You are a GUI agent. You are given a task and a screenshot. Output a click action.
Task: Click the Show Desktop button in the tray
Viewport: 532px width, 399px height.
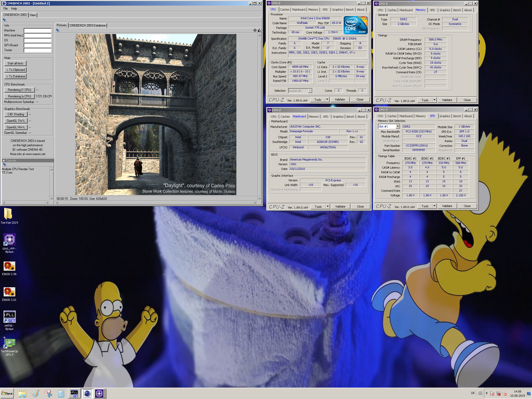529,394
